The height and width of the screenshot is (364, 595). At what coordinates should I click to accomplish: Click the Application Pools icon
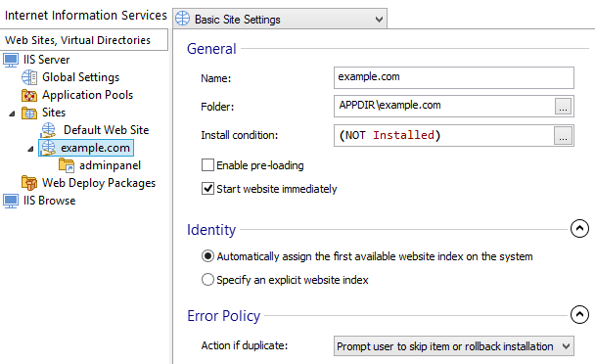[29, 95]
